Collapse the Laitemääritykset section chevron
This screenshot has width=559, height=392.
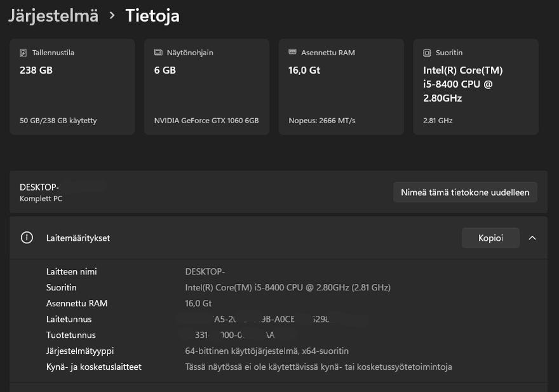pos(532,238)
